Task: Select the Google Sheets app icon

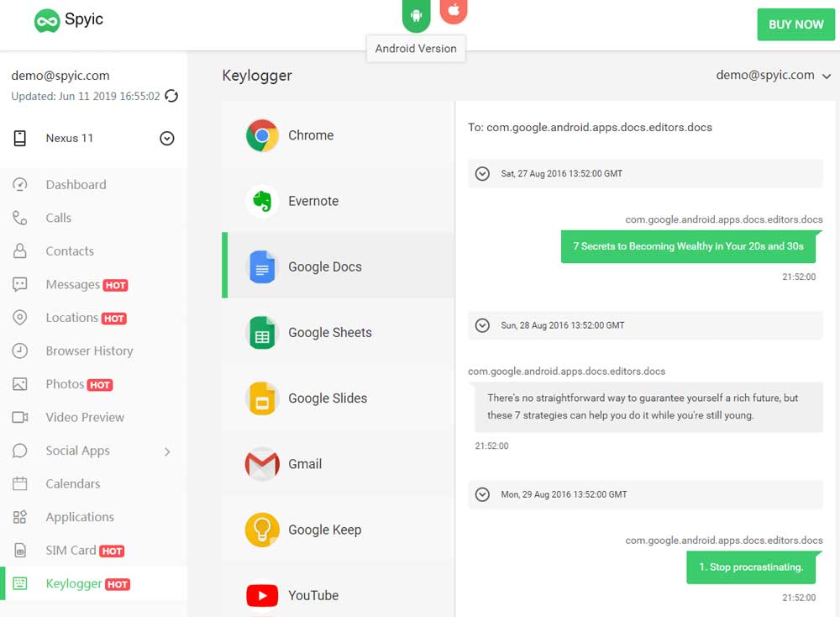Action: click(261, 332)
